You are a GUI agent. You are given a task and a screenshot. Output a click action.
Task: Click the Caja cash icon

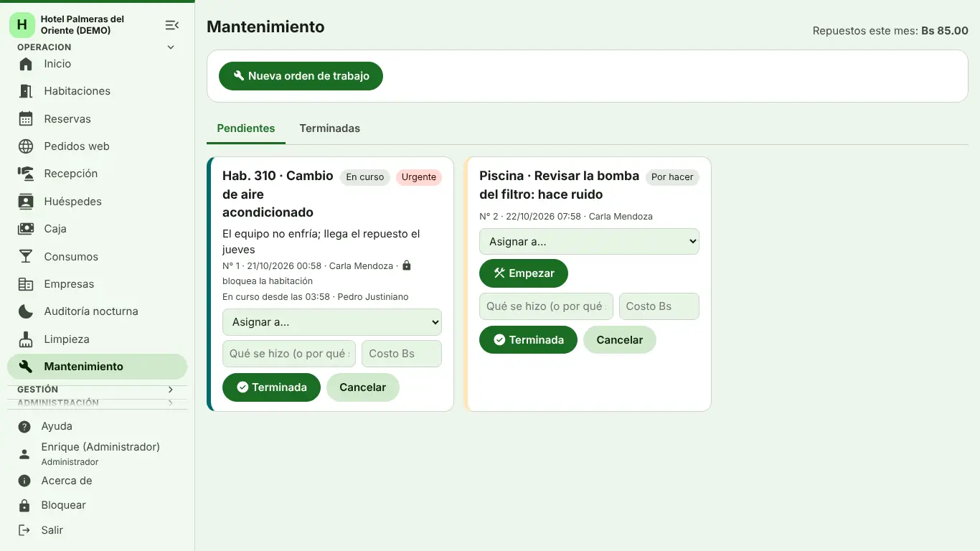point(26,229)
